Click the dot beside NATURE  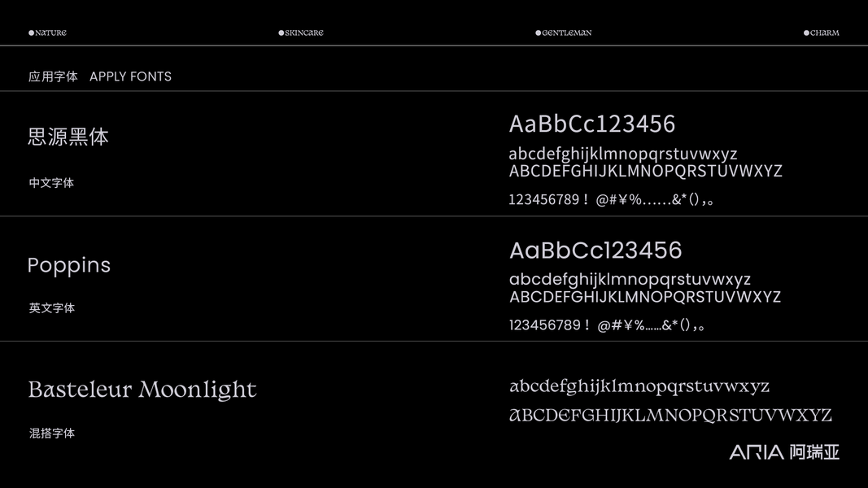pyautogui.click(x=31, y=33)
